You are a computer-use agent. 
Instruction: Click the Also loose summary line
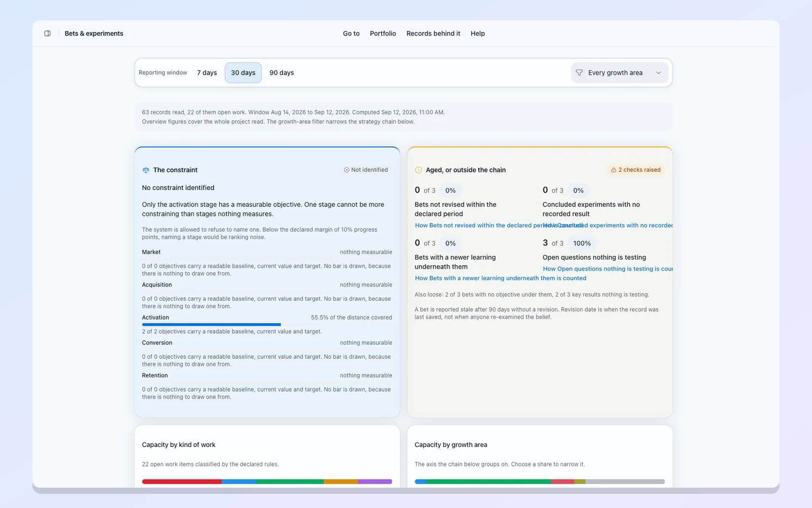pyautogui.click(x=532, y=295)
